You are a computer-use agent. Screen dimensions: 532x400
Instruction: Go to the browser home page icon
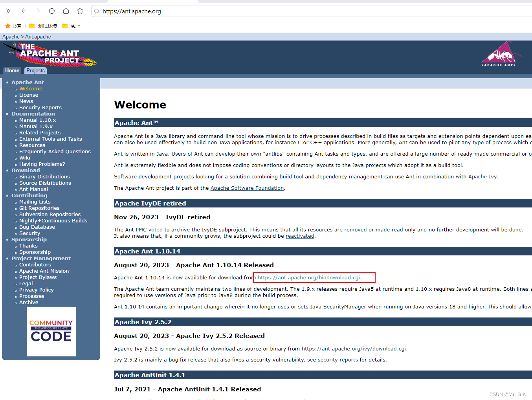[x=66, y=11]
